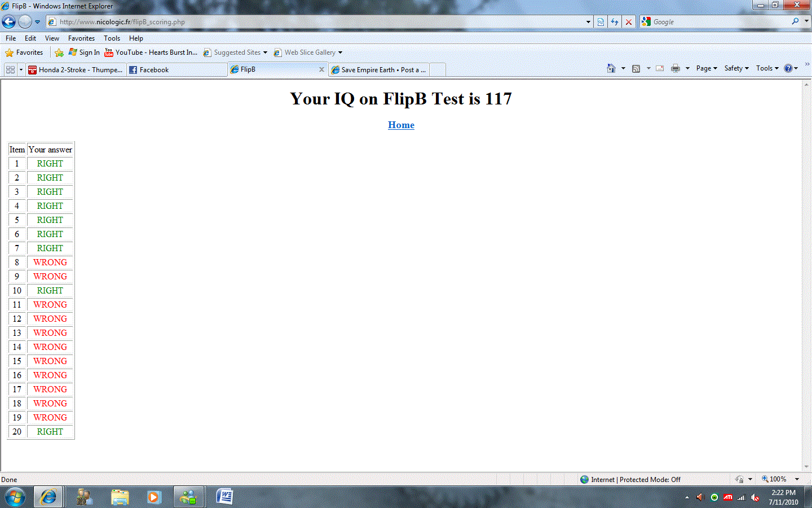This screenshot has height=508, width=812.
Task: Click the Favorites star button
Action: click(x=24, y=52)
